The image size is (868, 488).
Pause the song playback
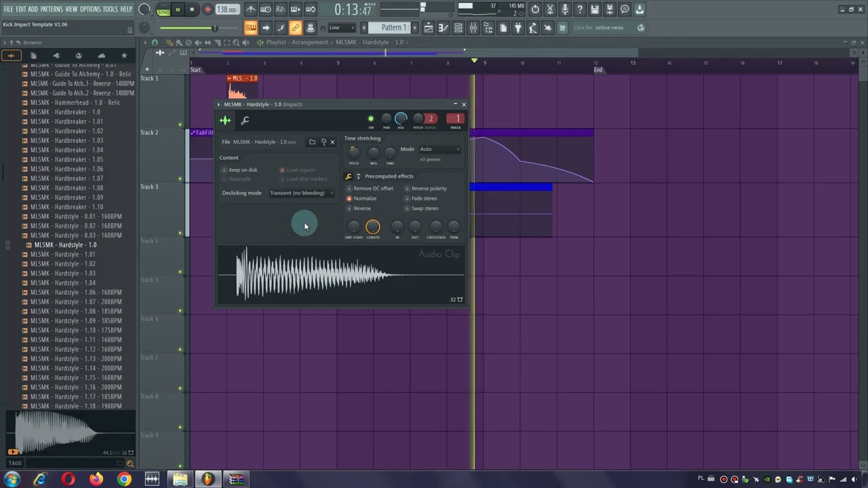coord(178,9)
